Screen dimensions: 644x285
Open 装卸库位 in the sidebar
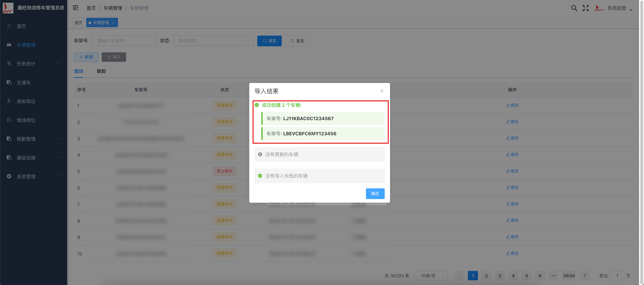click(34, 101)
